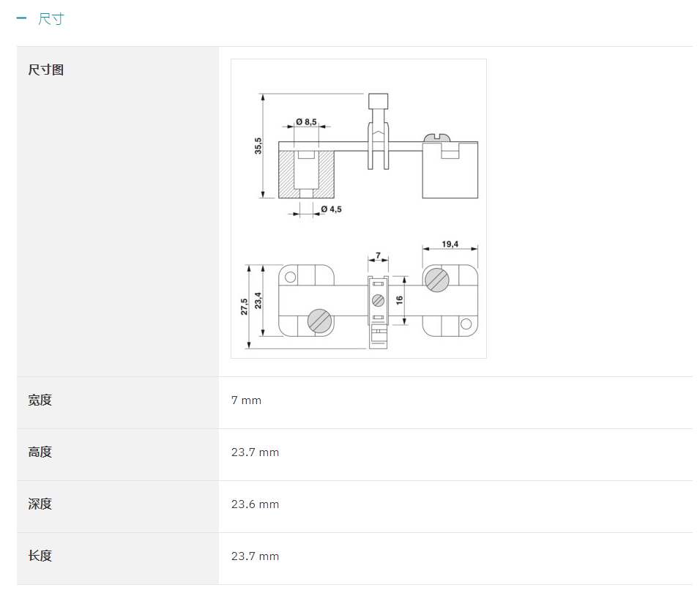Click the 35,5 dimension in drawing
The height and width of the screenshot is (593, 700).
tap(258, 146)
